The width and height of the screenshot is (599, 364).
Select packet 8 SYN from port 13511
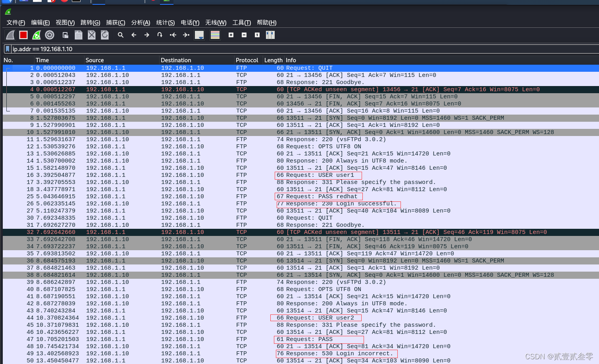pyautogui.click(x=300, y=118)
